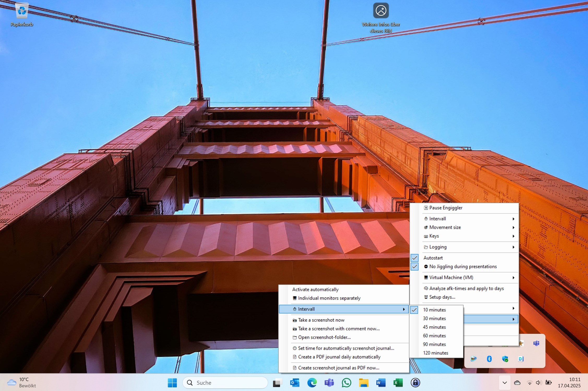
Task: Open Task View from the taskbar
Action: (x=277, y=383)
